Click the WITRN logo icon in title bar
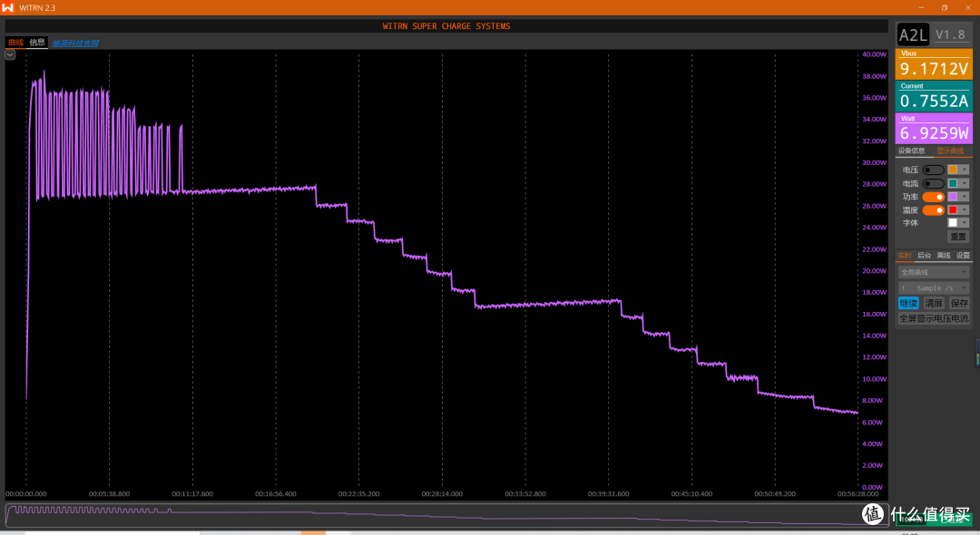Viewport: 980px width, 535px height. 7,7
